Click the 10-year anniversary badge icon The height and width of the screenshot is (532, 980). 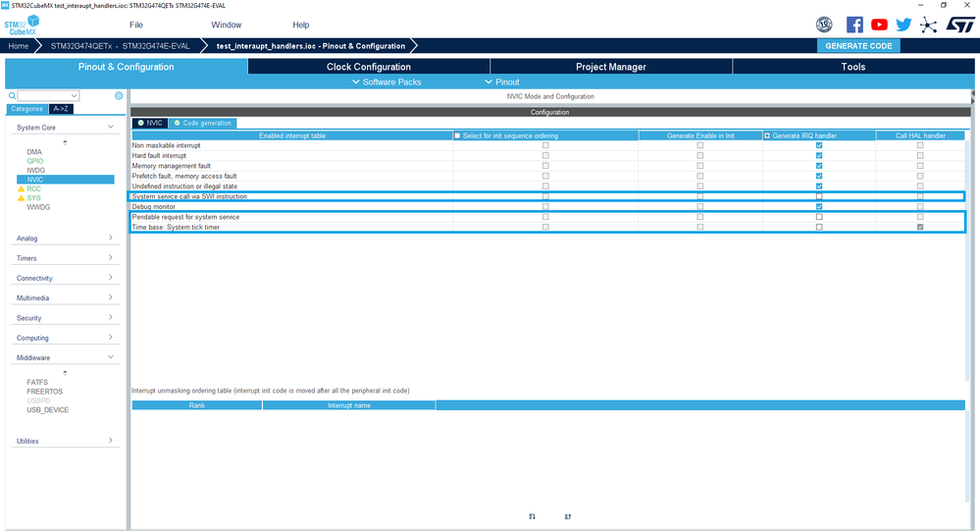824,25
